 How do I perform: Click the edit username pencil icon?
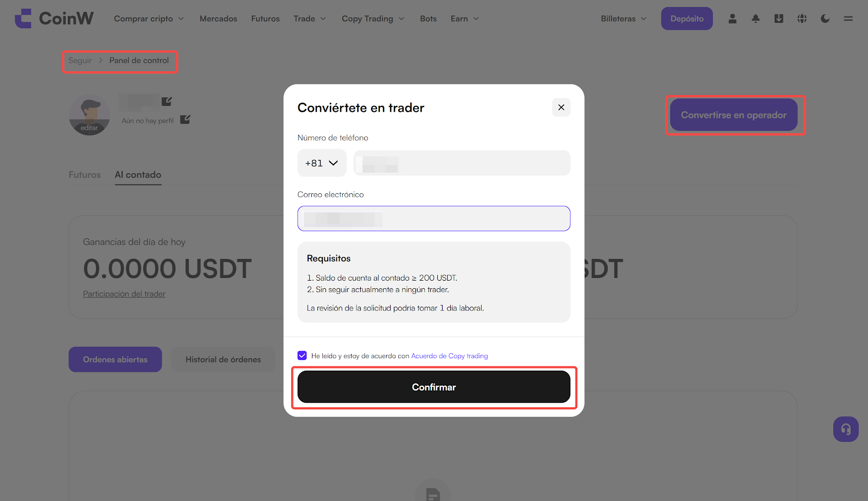point(167,101)
